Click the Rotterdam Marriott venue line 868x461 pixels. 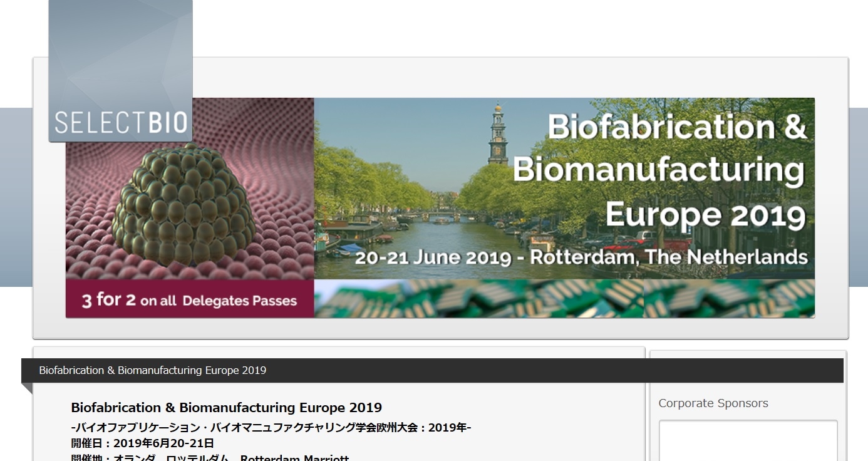210,458
